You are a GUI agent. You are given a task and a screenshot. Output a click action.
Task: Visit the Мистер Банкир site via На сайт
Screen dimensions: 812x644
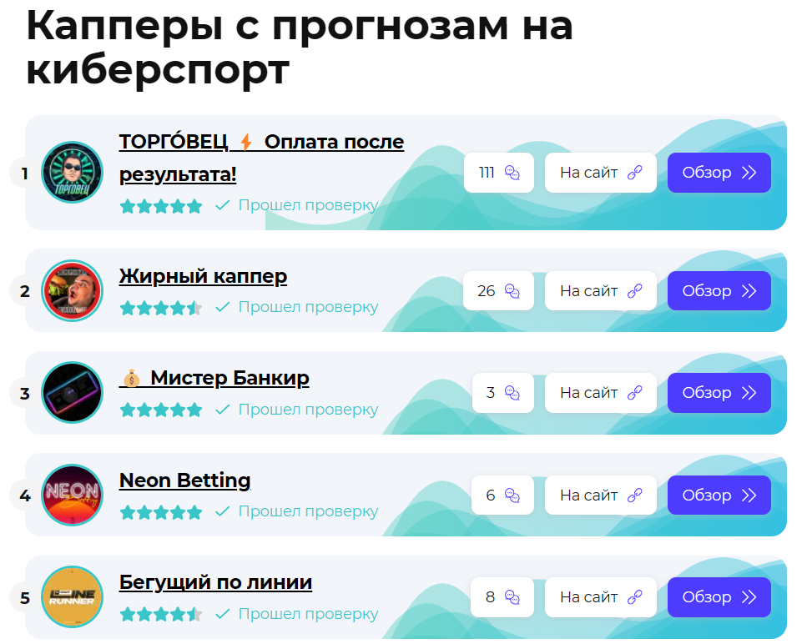pos(601,393)
